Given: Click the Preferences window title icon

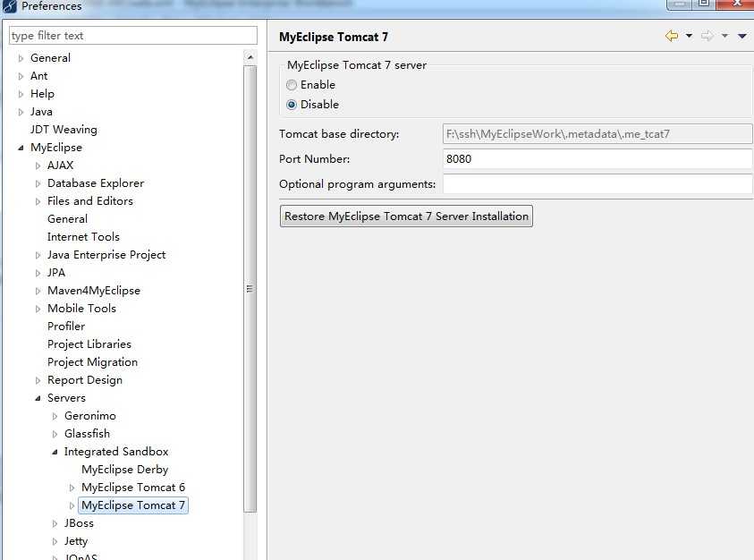Looking at the screenshot, I should tap(10, 6).
